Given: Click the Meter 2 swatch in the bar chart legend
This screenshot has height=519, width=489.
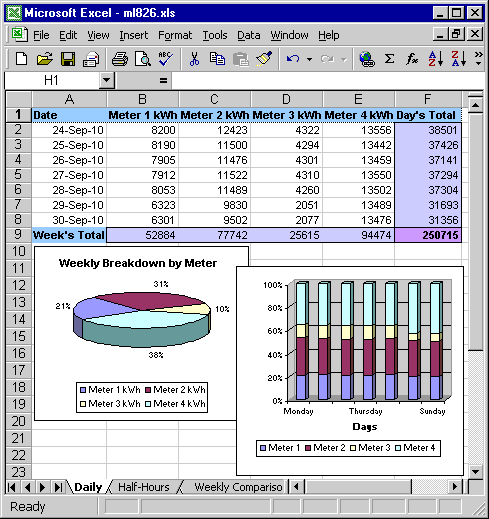Looking at the screenshot, I should pos(308,448).
